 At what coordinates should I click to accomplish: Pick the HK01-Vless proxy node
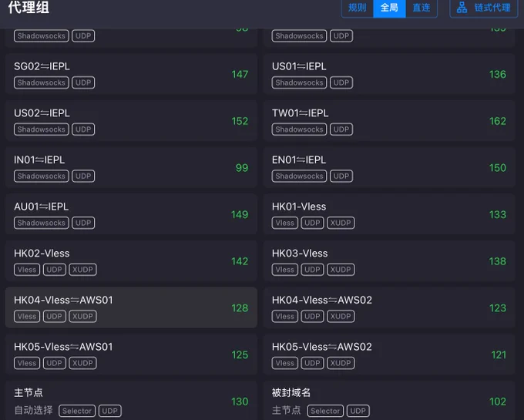point(389,214)
